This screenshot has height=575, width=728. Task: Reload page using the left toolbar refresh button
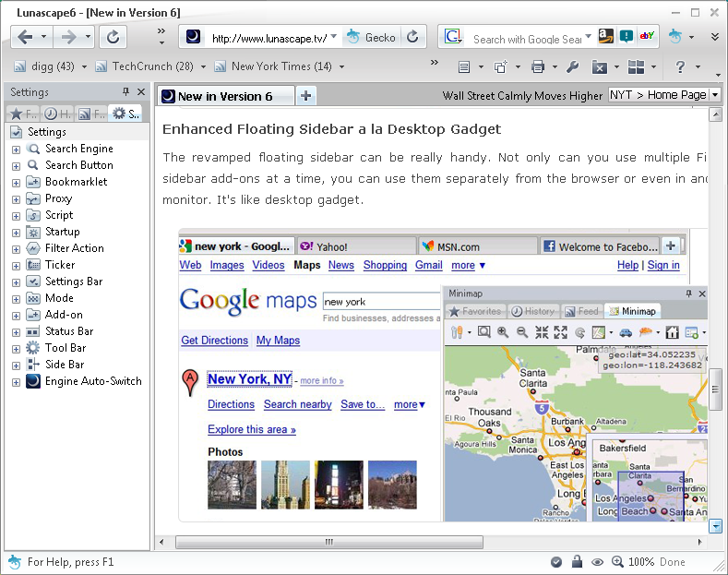(x=113, y=37)
